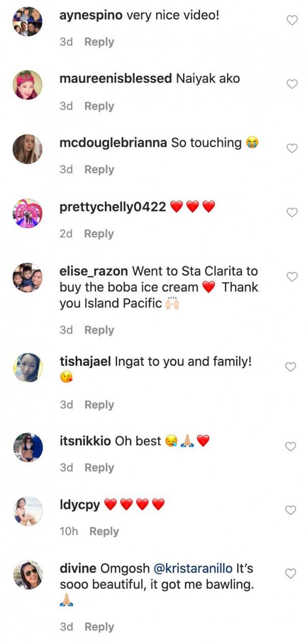Click the elise_razon username

[94, 271]
